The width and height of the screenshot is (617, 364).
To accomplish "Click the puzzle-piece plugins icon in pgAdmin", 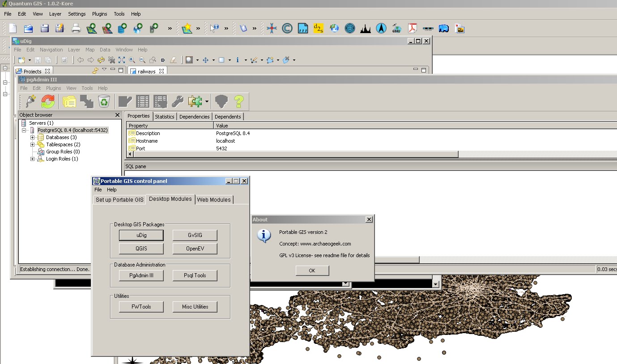I will click(x=196, y=102).
